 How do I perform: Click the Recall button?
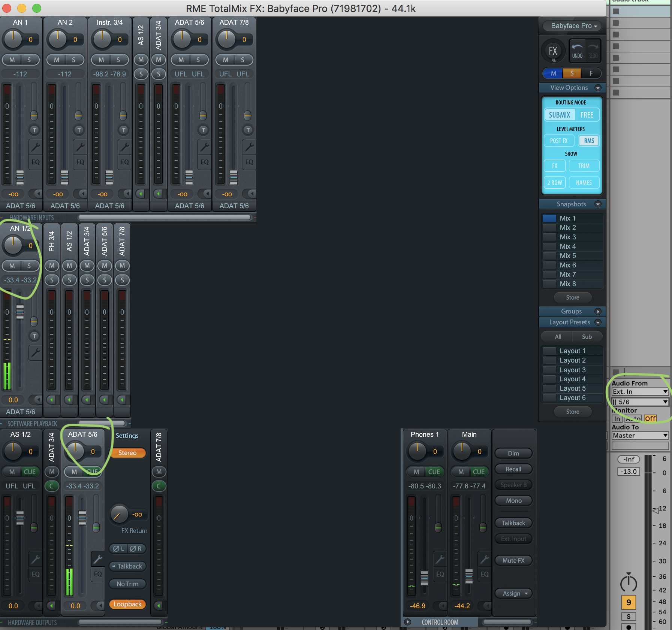pos(513,469)
